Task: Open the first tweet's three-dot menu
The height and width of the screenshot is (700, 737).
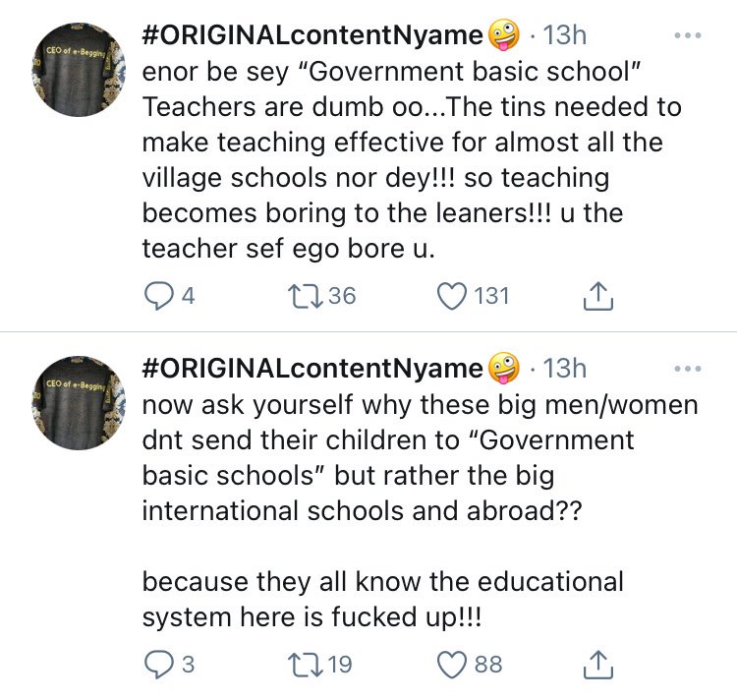Action: pos(688,36)
